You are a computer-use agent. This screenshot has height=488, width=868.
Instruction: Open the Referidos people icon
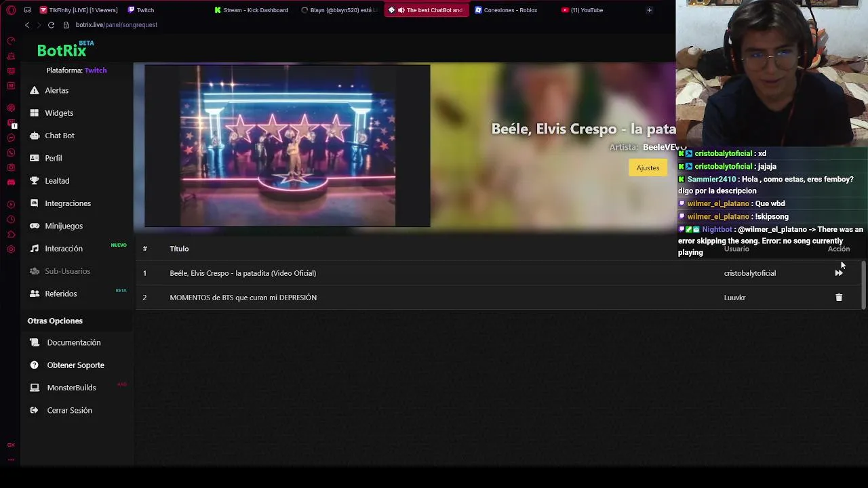(34, 293)
